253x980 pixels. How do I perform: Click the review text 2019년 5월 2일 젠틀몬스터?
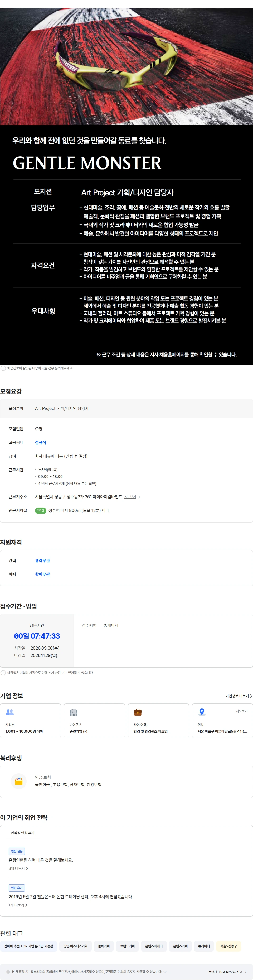[x=71, y=897]
